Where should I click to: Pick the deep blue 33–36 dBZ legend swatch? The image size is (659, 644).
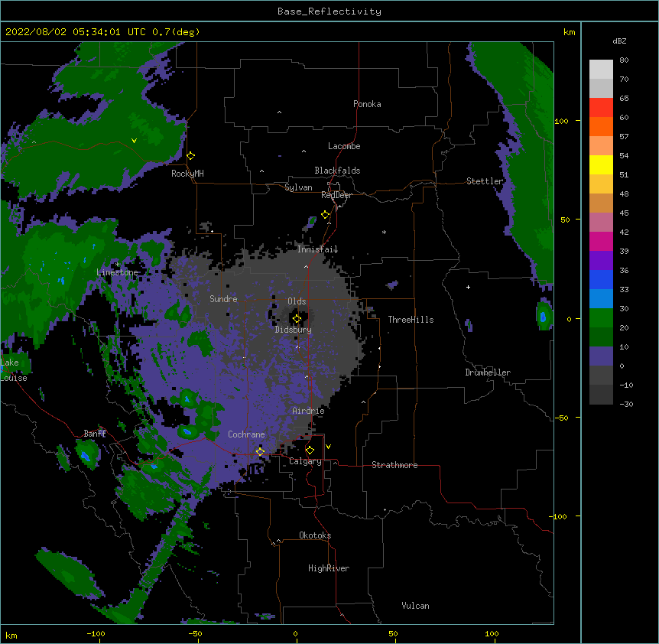point(601,279)
